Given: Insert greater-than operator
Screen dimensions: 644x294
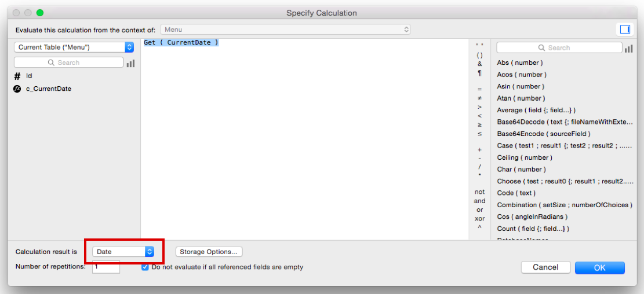Looking at the screenshot, I should click(479, 107).
